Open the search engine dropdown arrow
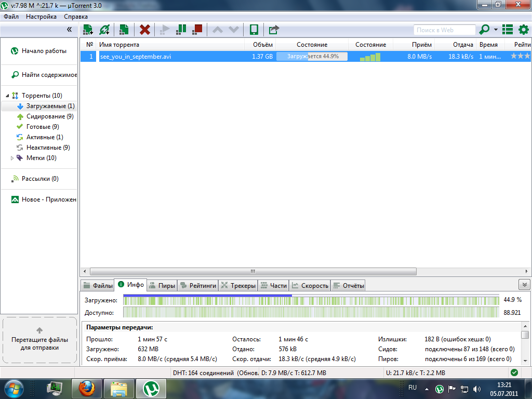This screenshot has height=399, width=532. (496, 30)
